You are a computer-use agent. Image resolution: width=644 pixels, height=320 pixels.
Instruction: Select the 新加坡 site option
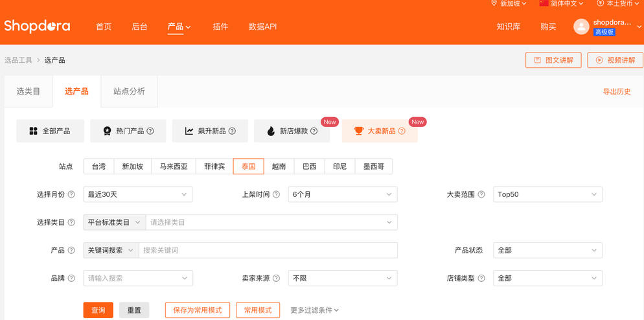coord(133,166)
